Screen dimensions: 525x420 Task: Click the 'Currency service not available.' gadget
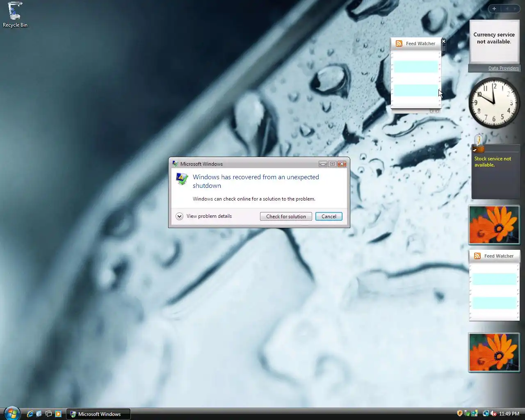click(494, 41)
